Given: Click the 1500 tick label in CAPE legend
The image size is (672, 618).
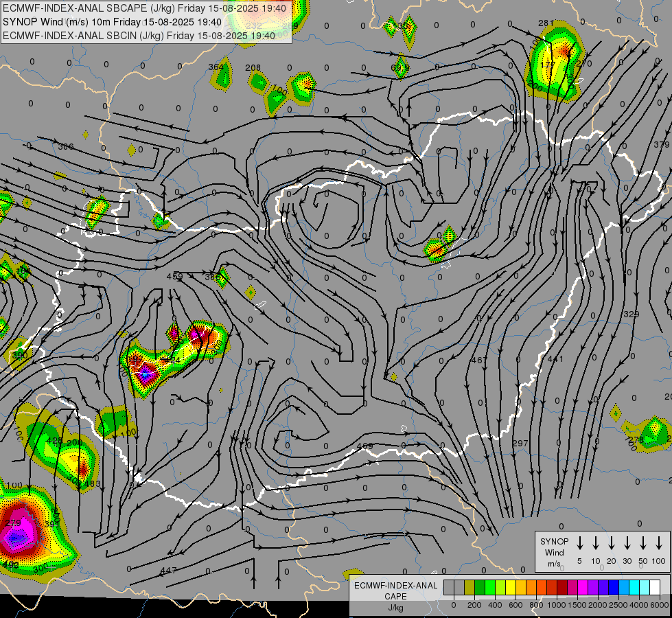Looking at the screenshot, I should click(577, 605).
